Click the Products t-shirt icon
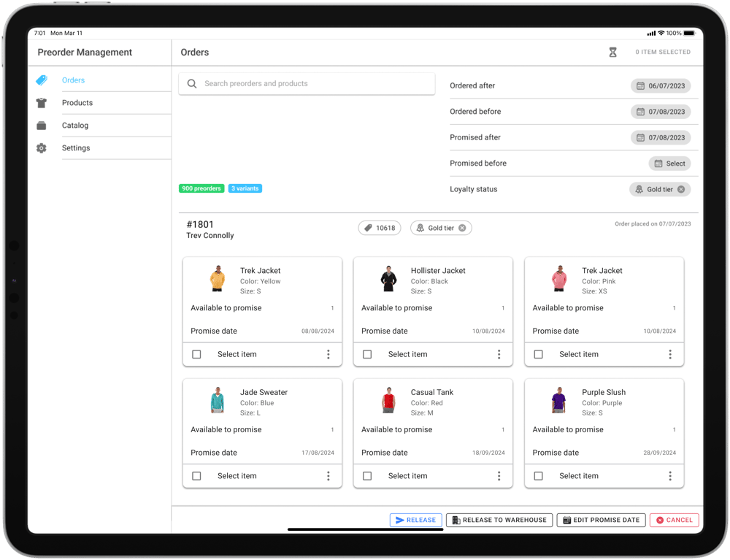 (x=42, y=103)
